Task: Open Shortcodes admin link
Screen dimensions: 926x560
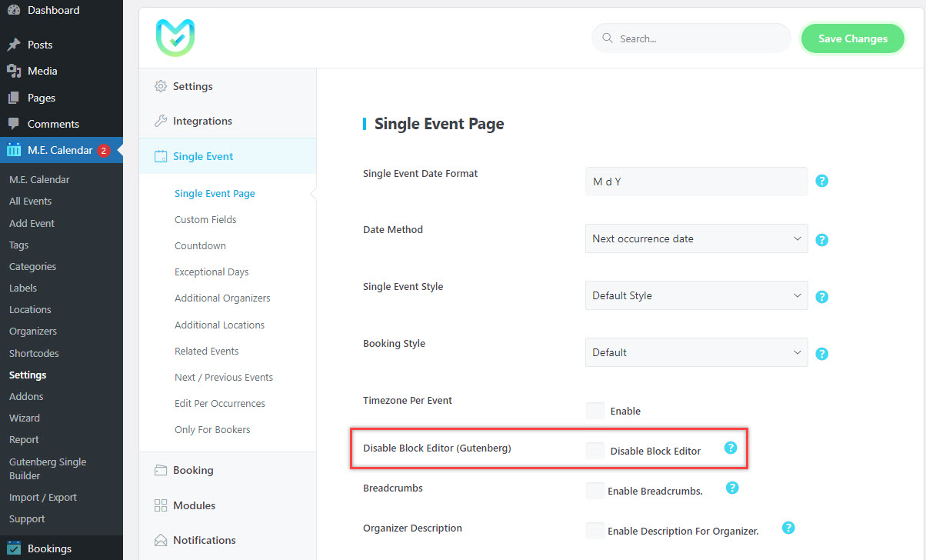Action: click(x=34, y=354)
